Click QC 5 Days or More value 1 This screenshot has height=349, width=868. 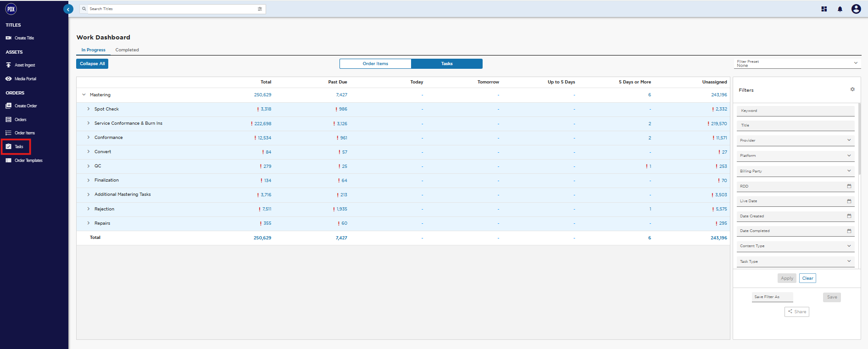(x=650, y=166)
